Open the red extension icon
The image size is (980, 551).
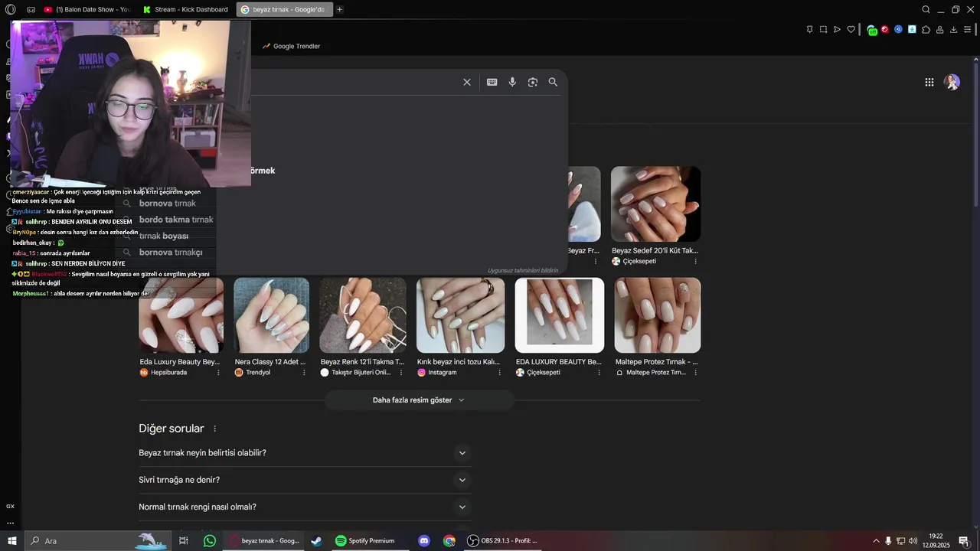(885, 29)
